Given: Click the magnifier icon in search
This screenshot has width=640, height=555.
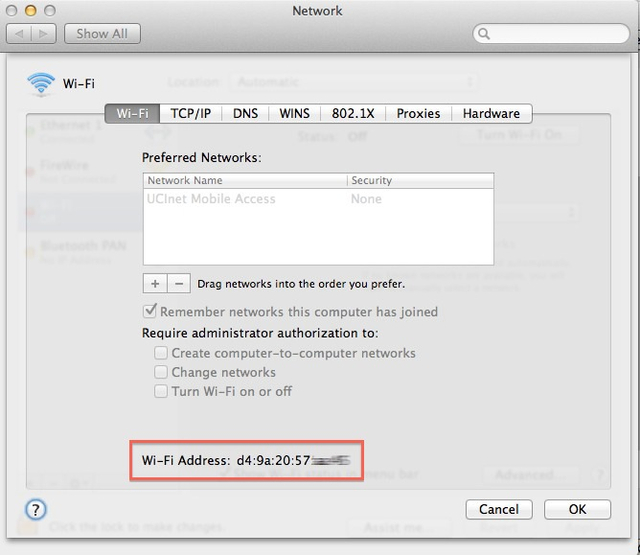Looking at the screenshot, I should click(484, 33).
